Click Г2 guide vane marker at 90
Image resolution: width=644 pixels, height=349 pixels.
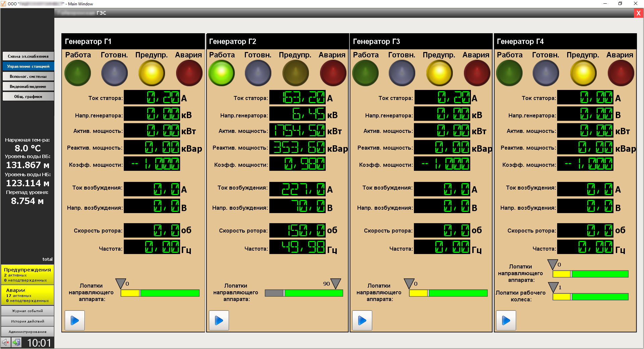[x=335, y=284]
